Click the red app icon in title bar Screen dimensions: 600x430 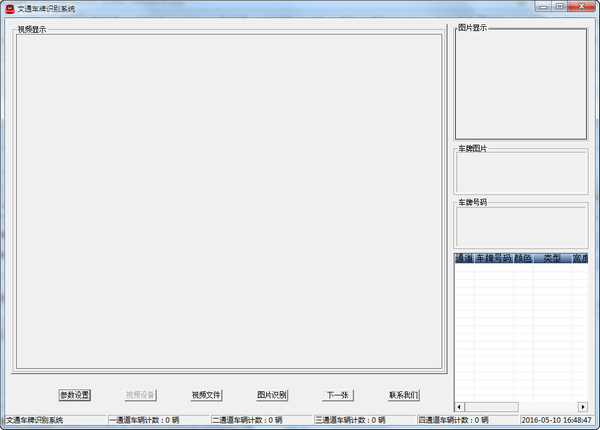pos(9,7)
